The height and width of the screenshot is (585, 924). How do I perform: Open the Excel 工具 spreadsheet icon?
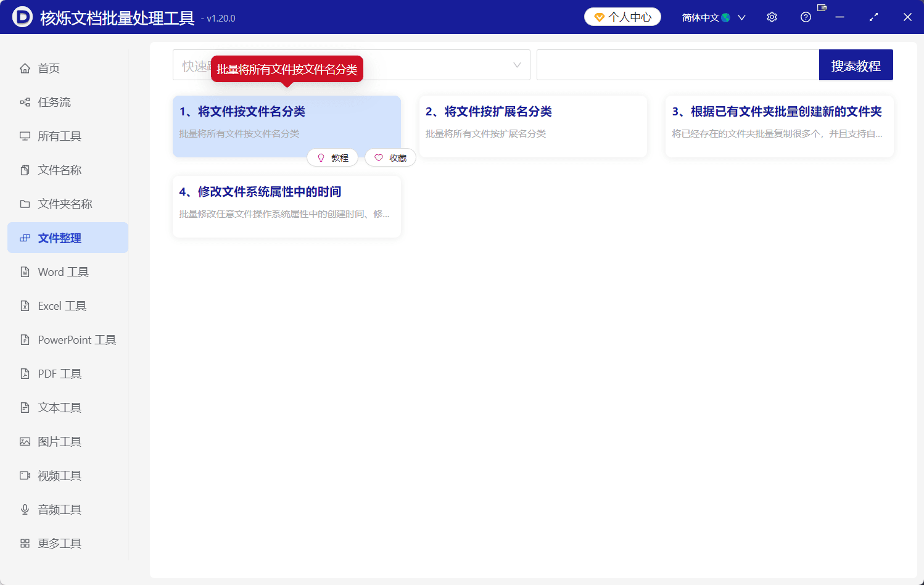pyautogui.click(x=24, y=305)
